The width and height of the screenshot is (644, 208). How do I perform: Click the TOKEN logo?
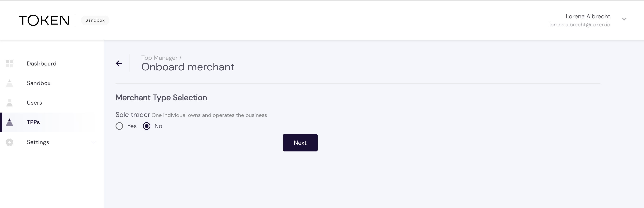(x=44, y=20)
